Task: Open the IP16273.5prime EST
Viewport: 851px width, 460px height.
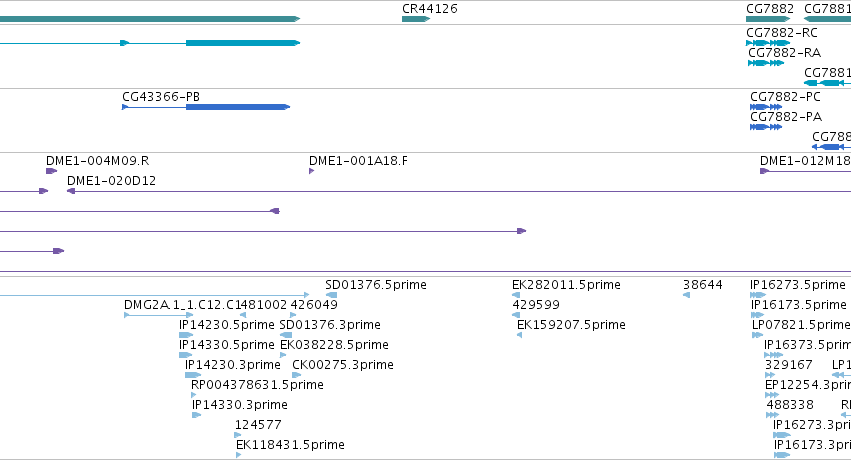Action: (x=758, y=295)
